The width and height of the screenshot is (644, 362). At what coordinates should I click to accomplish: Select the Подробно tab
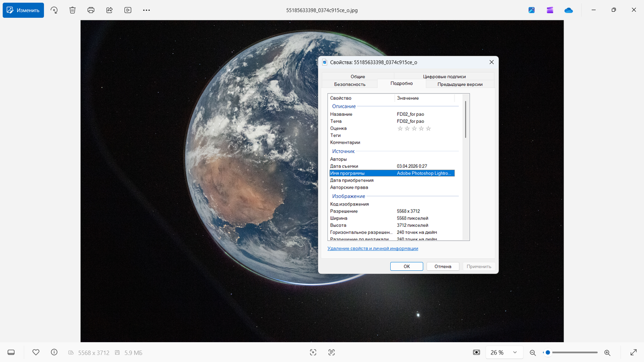(401, 84)
